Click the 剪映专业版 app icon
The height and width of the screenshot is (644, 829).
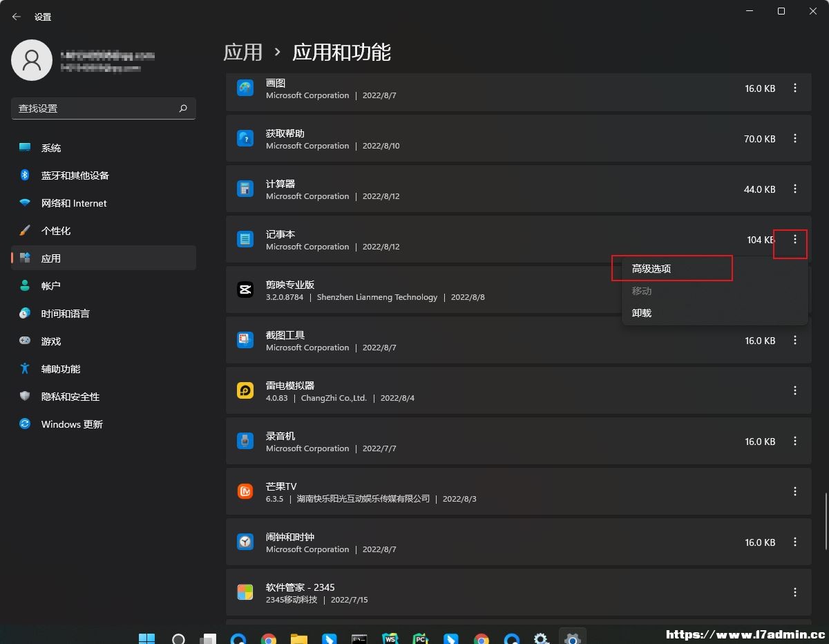click(x=245, y=290)
